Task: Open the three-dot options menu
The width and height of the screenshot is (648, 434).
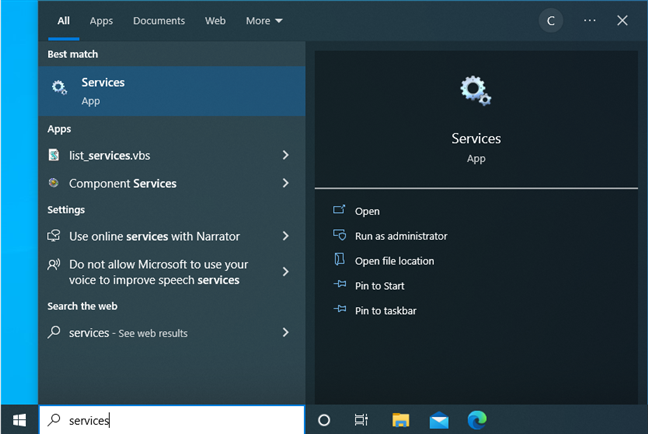Action: pyautogui.click(x=589, y=20)
